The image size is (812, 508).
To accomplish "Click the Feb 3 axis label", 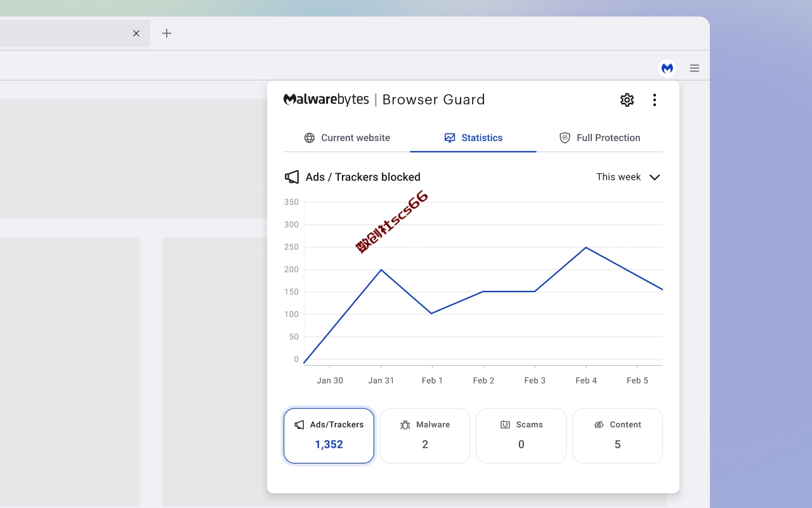I will (x=535, y=380).
